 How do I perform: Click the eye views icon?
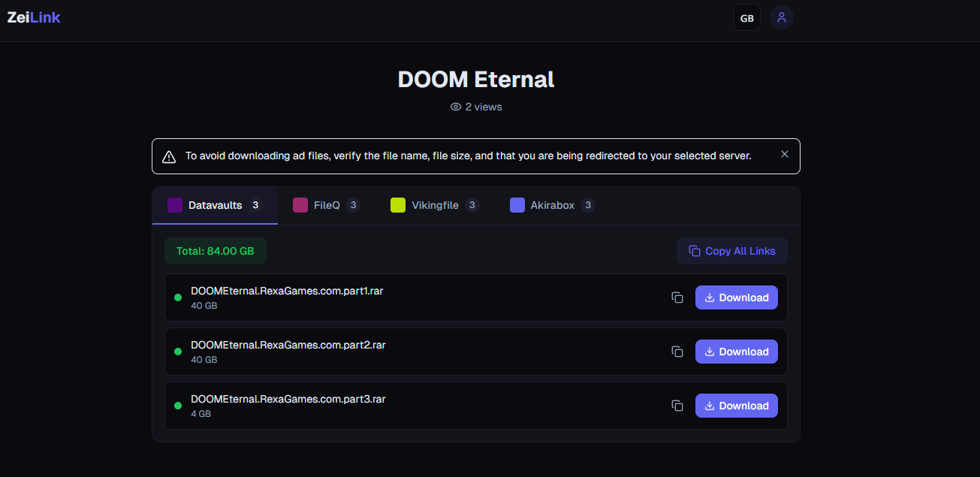point(455,107)
